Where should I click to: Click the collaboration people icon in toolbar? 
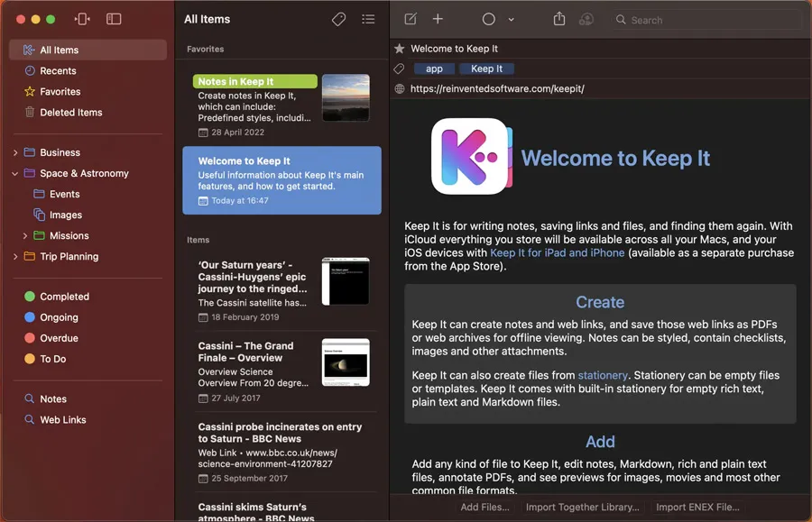pyautogui.click(x=586, y=19)
